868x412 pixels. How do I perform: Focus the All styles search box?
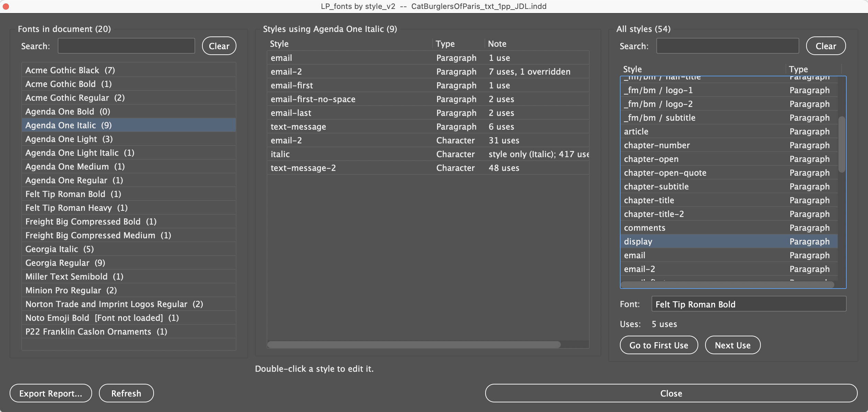click(727, 46)
